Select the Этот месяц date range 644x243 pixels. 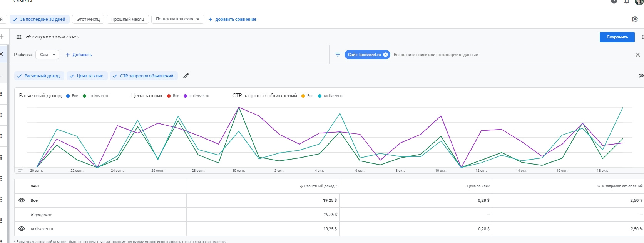click(88, 19)
